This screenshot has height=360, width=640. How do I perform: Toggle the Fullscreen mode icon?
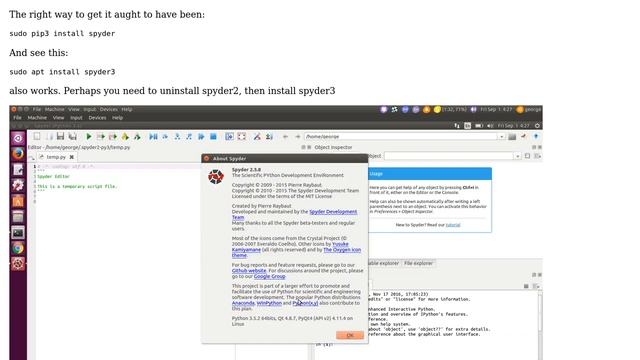tap(242, 136)
